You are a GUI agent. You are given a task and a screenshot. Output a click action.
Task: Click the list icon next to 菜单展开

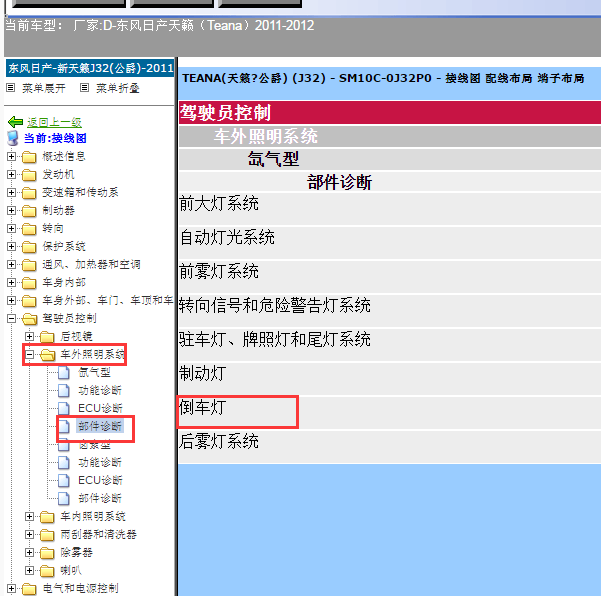(x=11, y=88)
